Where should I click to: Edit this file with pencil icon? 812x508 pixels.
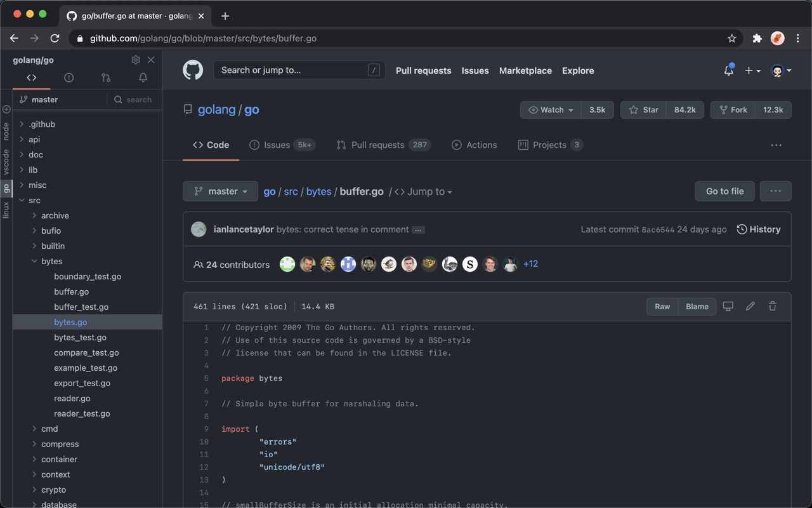coord(750,306)
